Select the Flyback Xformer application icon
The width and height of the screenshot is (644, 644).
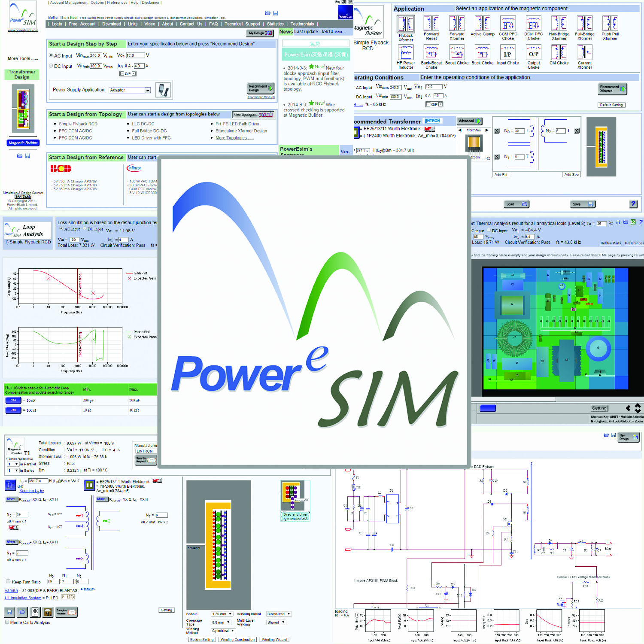406,24
